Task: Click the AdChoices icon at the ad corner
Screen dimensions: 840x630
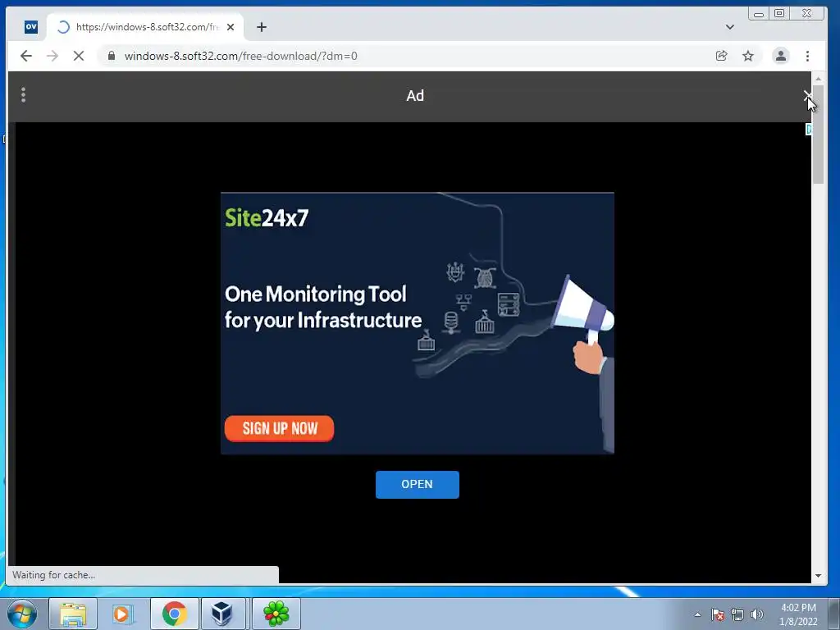Action: 808,129
